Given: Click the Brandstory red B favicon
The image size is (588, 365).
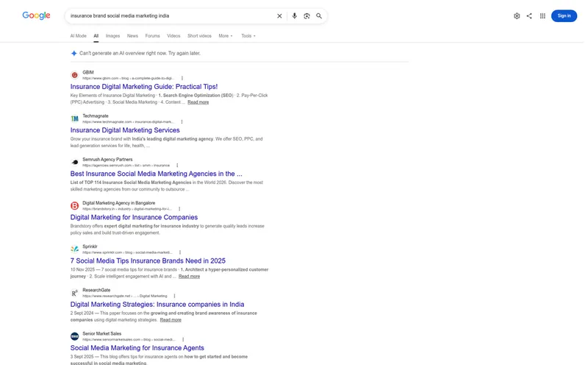Looking at the screenshot, I should pos(75,206).
